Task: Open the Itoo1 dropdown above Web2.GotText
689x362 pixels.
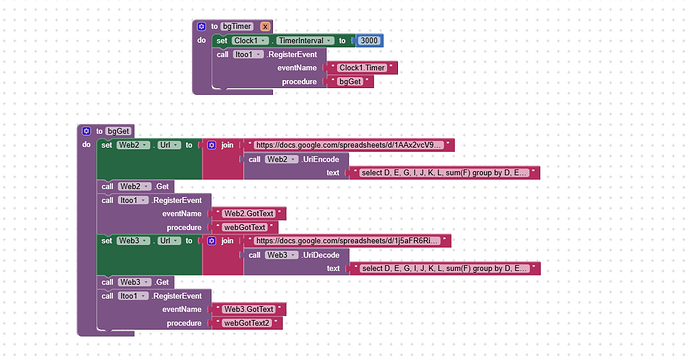Action: pos(133,200)
